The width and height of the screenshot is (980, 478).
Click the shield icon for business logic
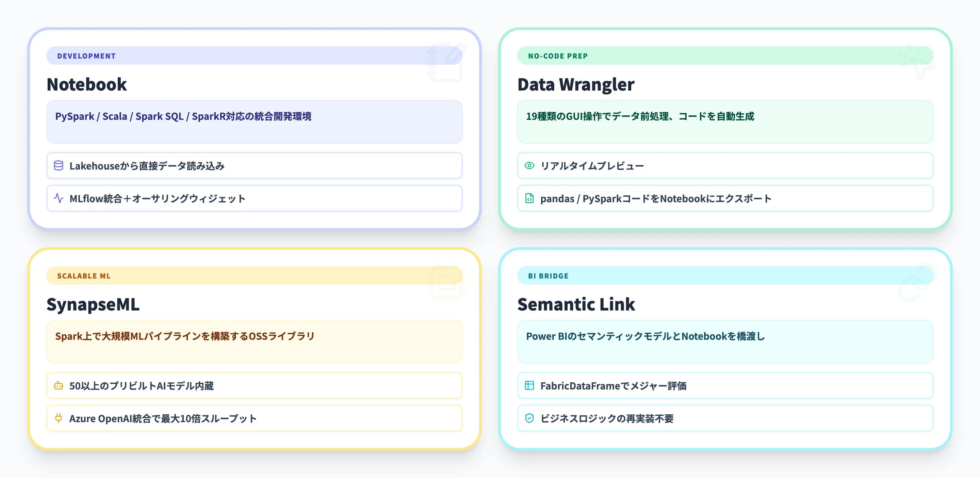[529, 418]
